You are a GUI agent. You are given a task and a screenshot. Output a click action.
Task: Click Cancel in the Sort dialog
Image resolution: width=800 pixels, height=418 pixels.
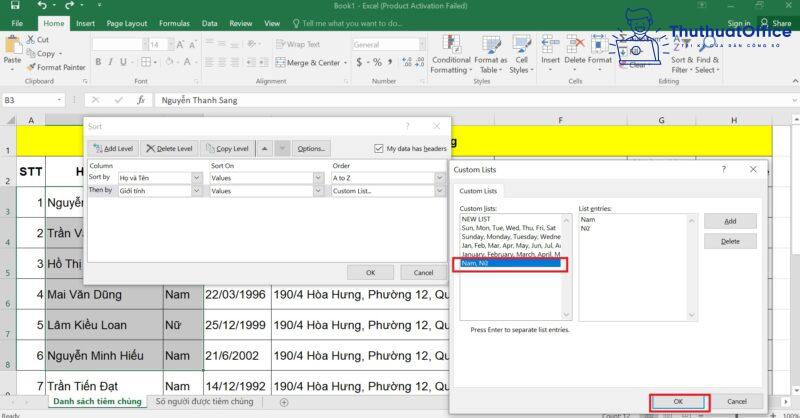pos(423,273)
